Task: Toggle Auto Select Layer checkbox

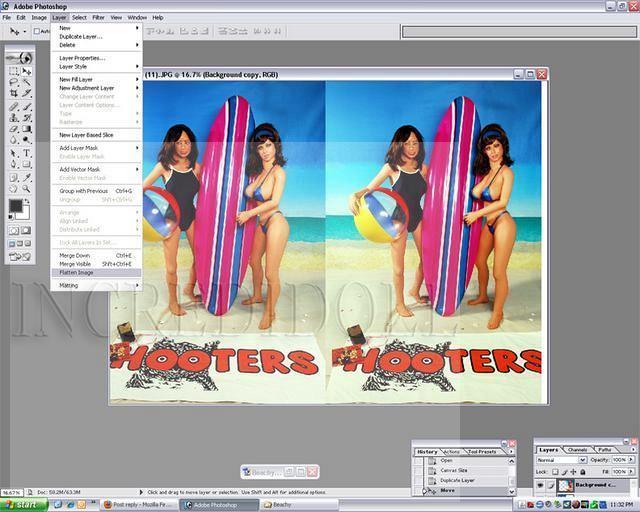Action: (x=37, y=31)
